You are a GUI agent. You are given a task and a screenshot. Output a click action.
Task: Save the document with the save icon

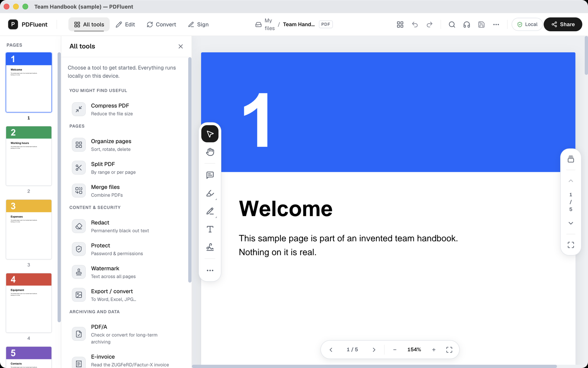point(481,24)
